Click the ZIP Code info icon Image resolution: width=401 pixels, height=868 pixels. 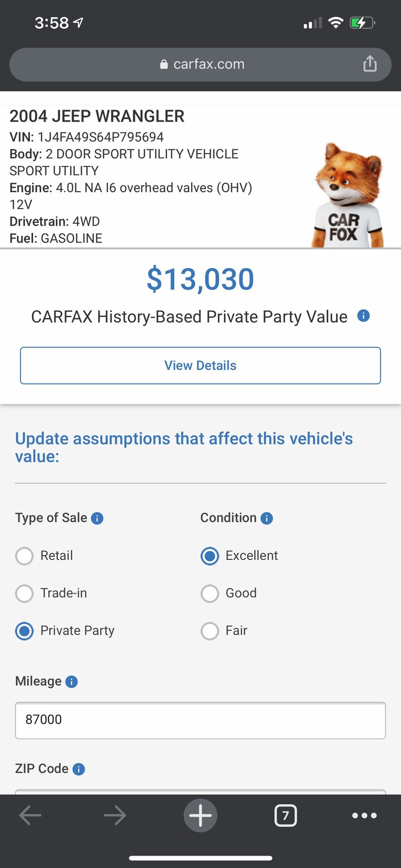pyautogui.click(x=79, y=769)
